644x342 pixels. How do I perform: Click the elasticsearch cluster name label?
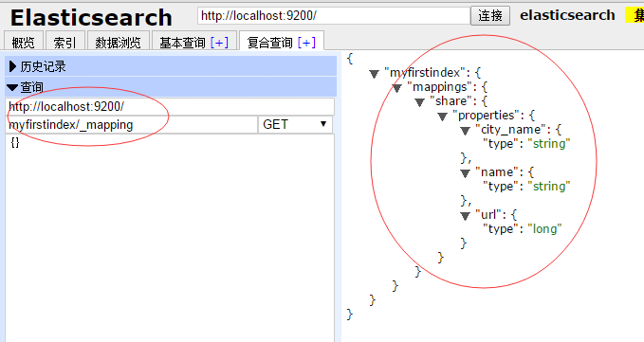tap(567, 15)
